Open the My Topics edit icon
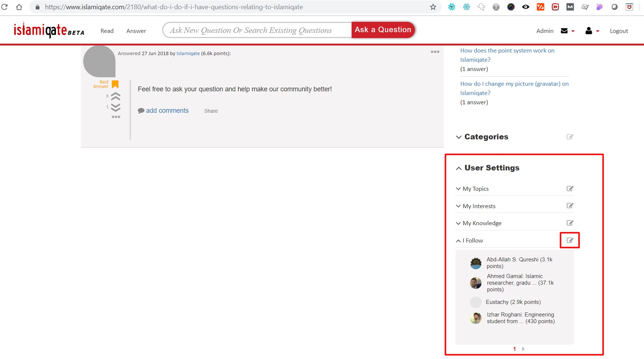 [570, 189]
